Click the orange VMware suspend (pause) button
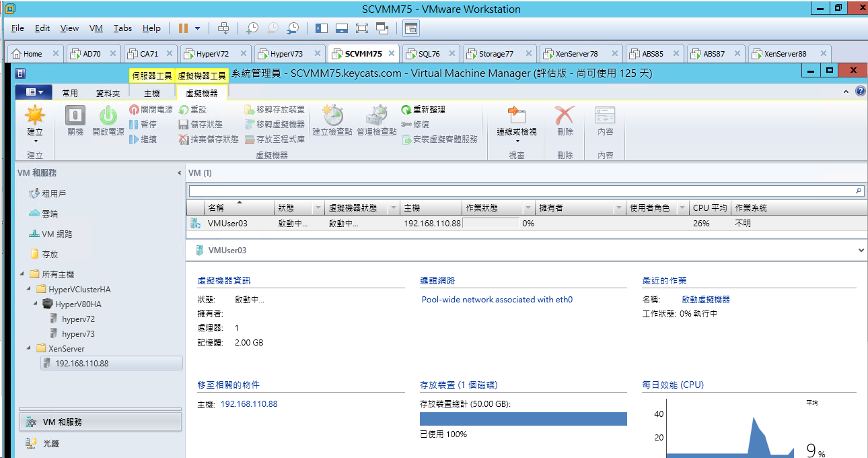Viewport: 868px width, 458px height. pos(183,28)
